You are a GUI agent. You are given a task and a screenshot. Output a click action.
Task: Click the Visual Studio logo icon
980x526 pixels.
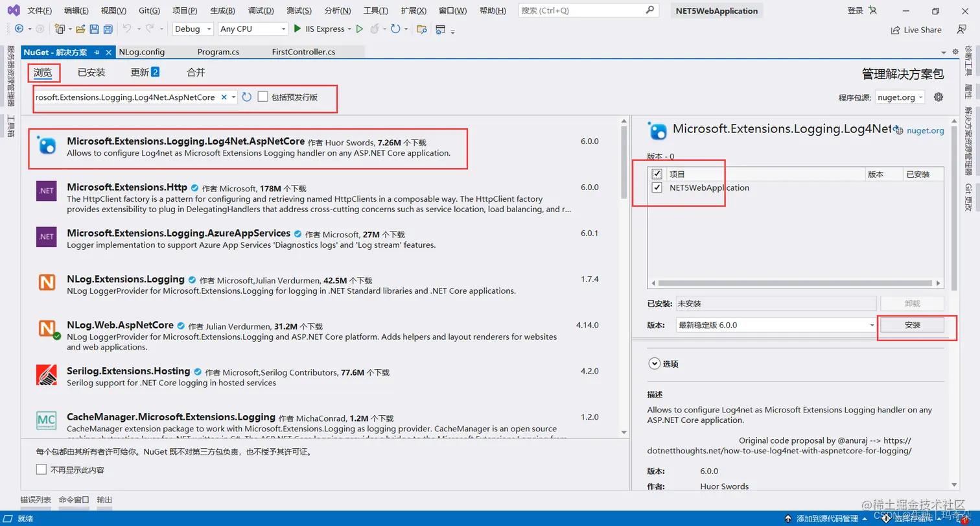click(x=14, y=10)
